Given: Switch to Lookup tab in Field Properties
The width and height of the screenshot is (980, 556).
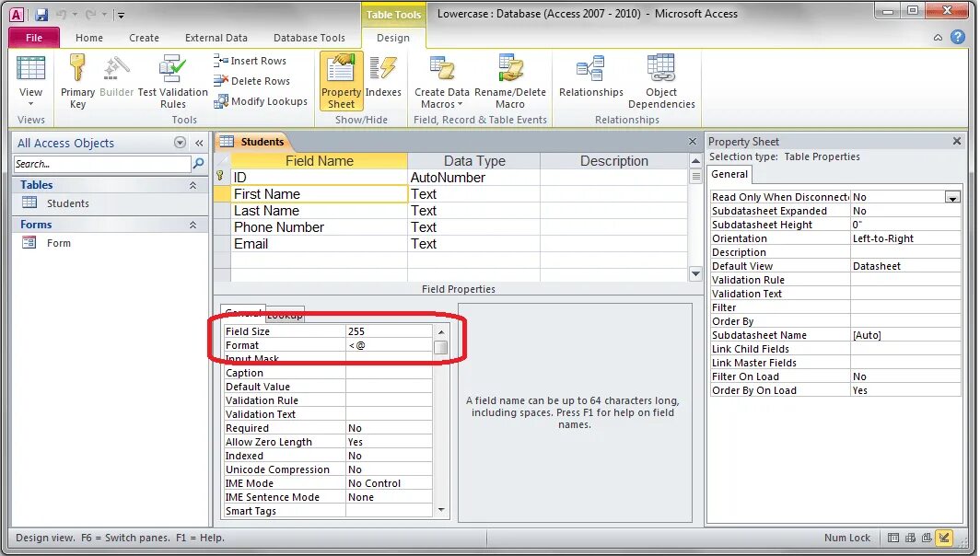Looking at the screenshot, I should coord(285,314).
